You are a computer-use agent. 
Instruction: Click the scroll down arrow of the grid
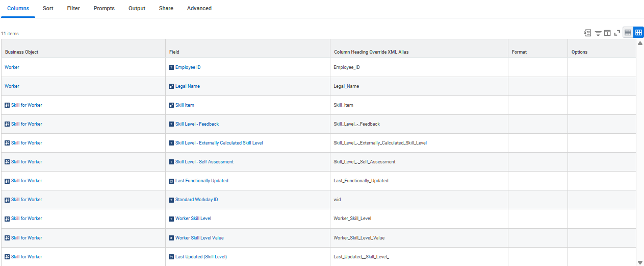coord(640,262)
